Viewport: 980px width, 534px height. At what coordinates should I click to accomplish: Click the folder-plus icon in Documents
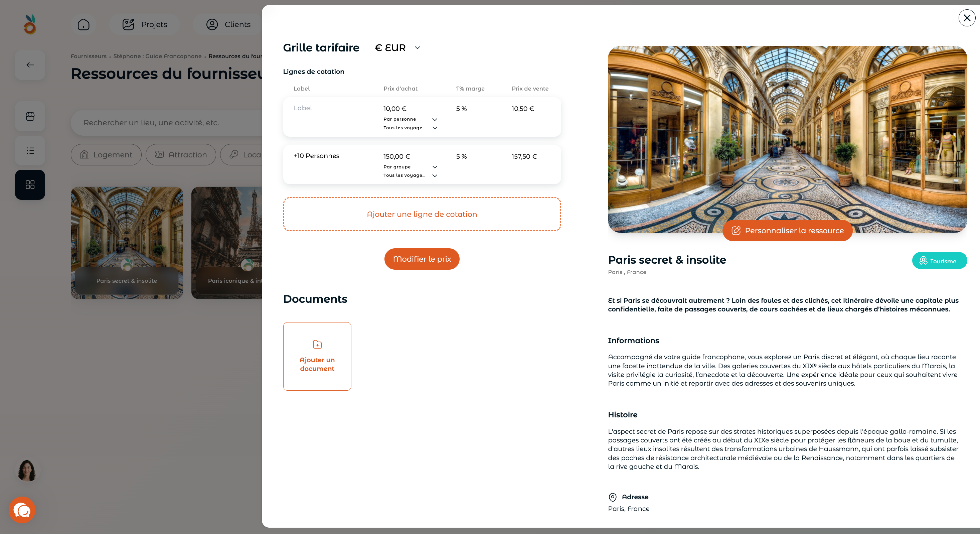pyautogui.click(x=317, y=345)
